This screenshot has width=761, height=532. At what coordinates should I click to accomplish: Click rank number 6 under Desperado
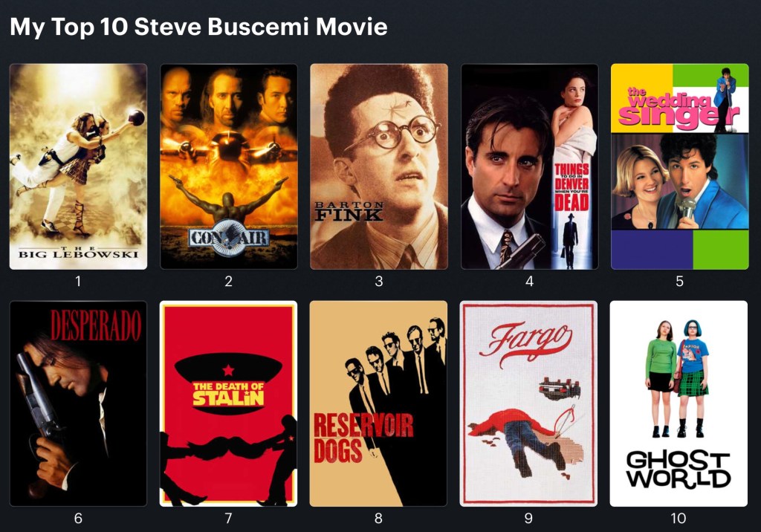(78, 519)
